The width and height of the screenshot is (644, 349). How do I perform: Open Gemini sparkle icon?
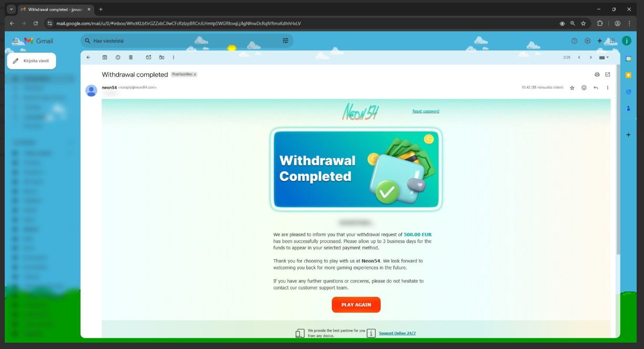pyautogui.click(x=599, y=41)
